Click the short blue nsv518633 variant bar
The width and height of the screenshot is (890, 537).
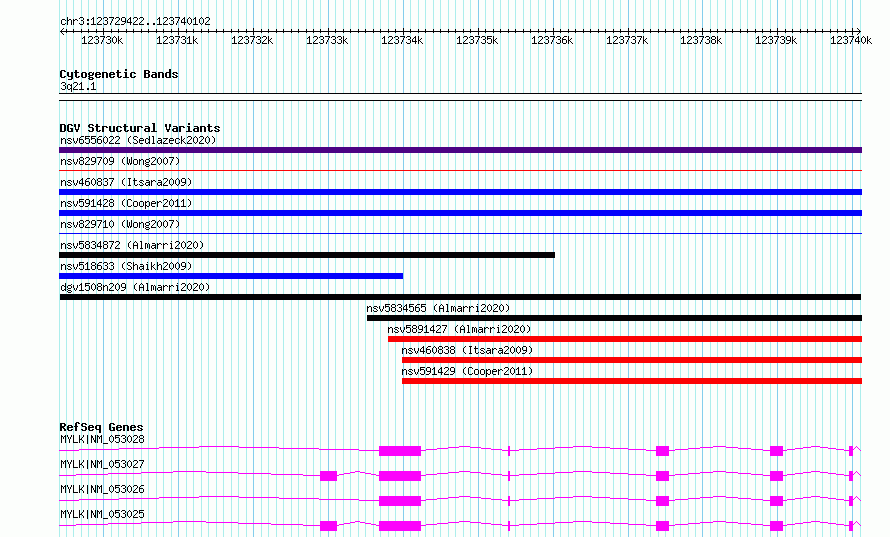click(231, 276)
